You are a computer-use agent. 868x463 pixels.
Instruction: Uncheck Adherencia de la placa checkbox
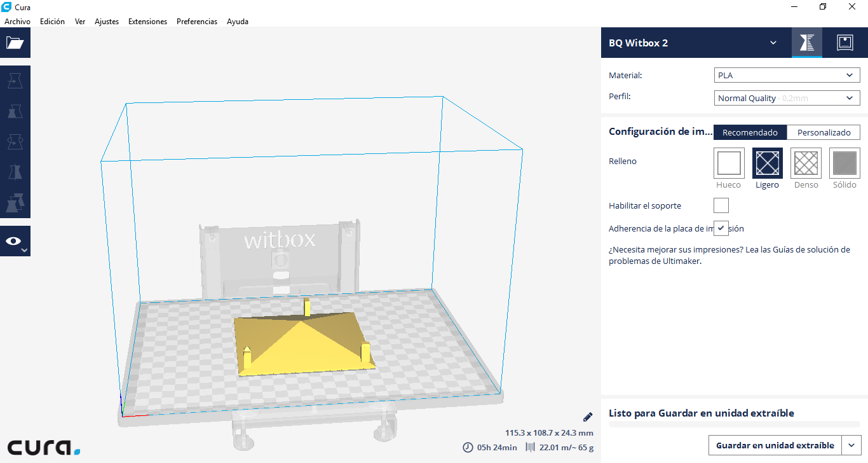721,228
